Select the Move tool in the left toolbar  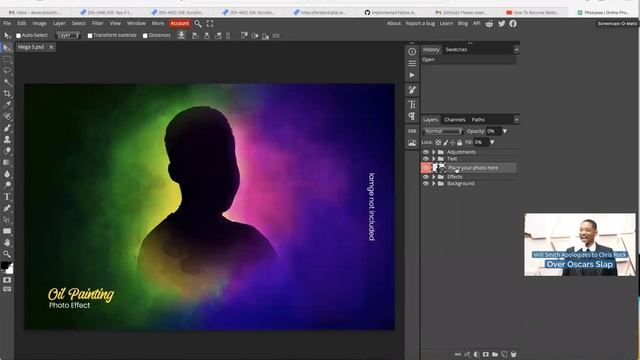pos(7,48)
